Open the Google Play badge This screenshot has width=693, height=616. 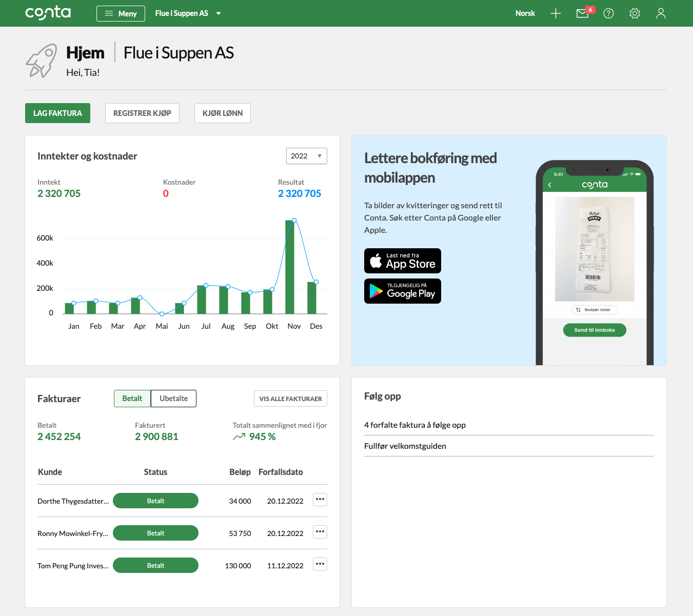point(403,291)
